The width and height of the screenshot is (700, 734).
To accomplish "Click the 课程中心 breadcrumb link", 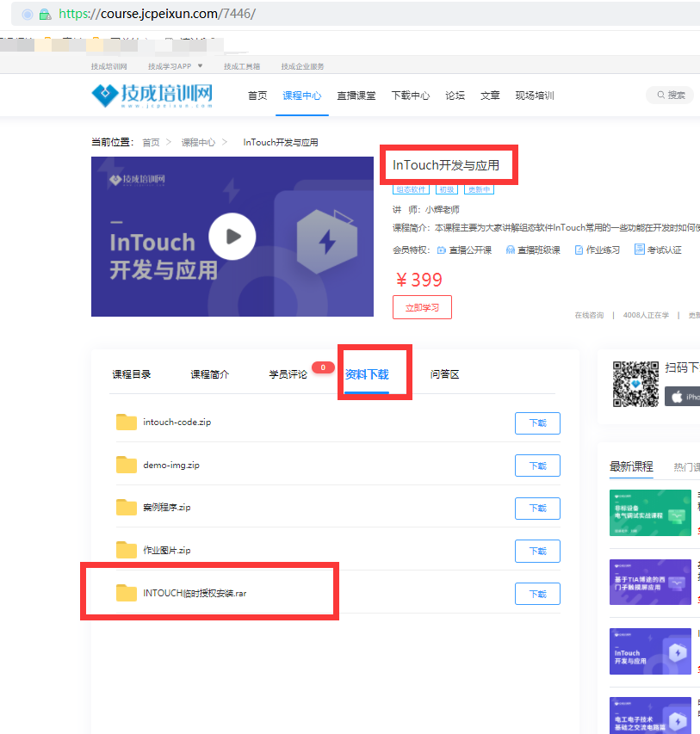I will [198, 142].
